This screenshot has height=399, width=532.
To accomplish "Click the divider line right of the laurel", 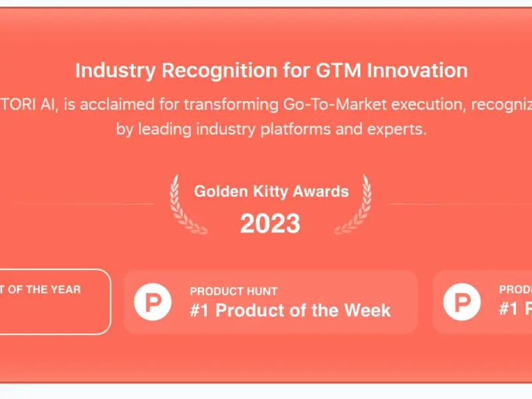I will coord(460,204).
